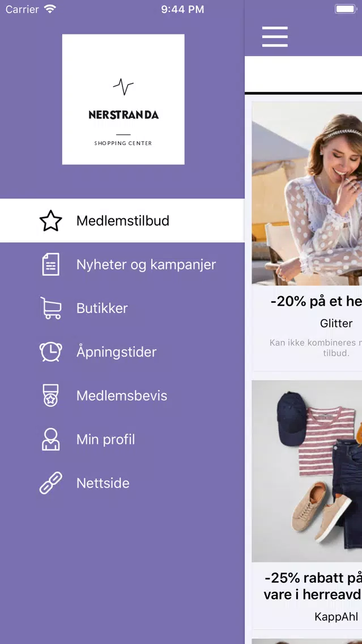362x644 pixels.
Task: Open the KappAhl clothing offer image
Action: coord(307,471)
